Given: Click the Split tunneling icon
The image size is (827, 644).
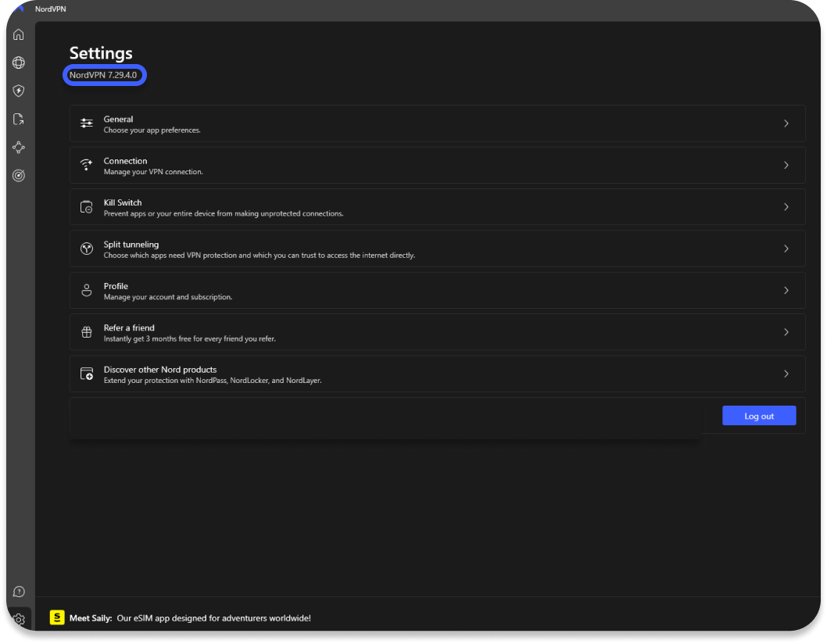Looking at the screenshot, I should point(87,249).
